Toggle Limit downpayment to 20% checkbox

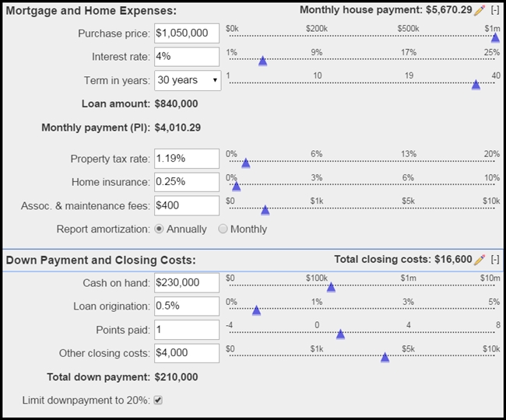click(158, 400)
